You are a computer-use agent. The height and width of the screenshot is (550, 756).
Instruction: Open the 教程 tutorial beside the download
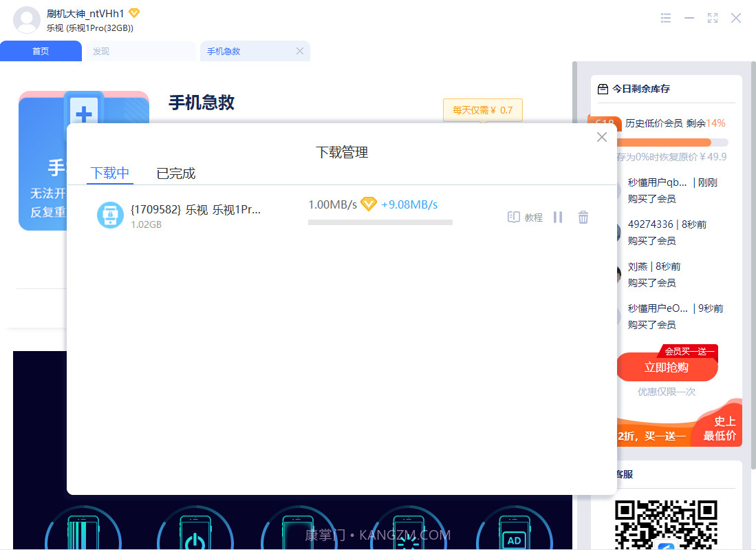coord(524,218)
